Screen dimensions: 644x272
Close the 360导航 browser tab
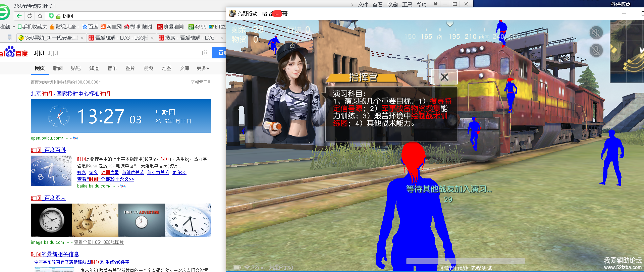pyautogui.click(x=82, y=38)
